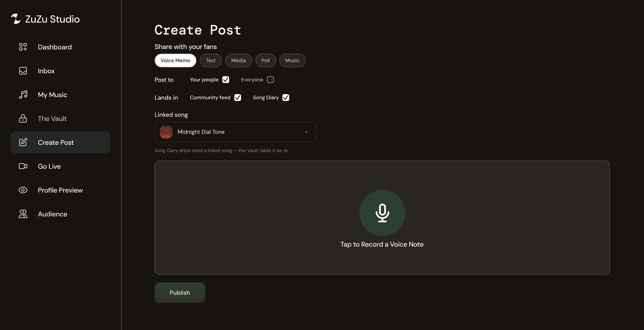The image size is (644, 330).
Task: Enable the Everyone checkbox
Action: tap(270, 80)
